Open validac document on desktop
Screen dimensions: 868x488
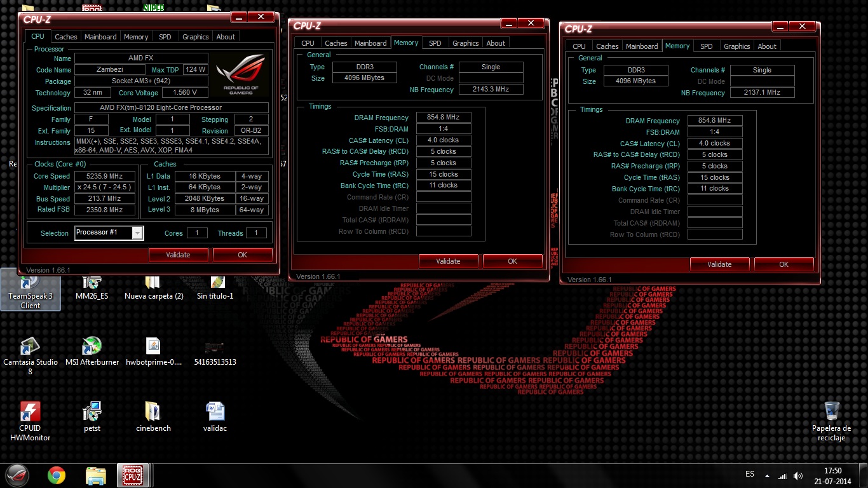pos(215,417)
